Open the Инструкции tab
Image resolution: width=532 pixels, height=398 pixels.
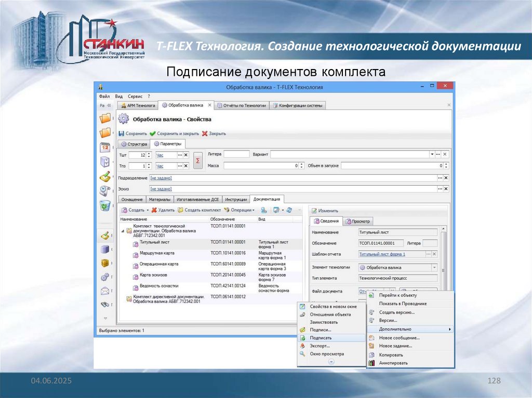coord(236,199)
